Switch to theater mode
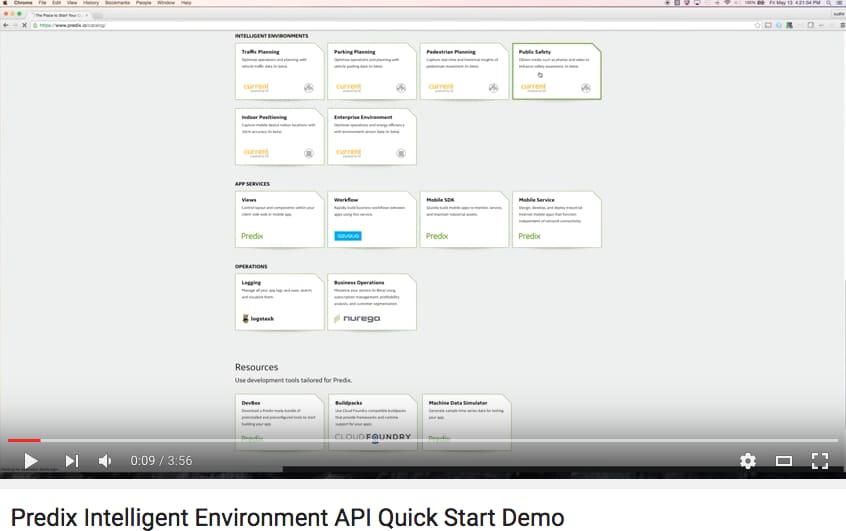The height and width of the screenshot is (531, 846). [784, 461]
